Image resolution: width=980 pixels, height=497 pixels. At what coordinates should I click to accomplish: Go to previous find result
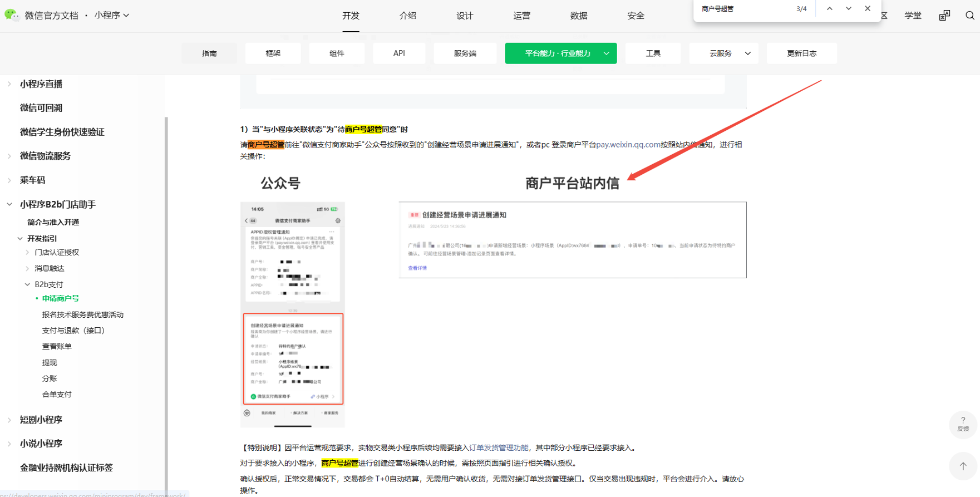(x=829, y=8)
